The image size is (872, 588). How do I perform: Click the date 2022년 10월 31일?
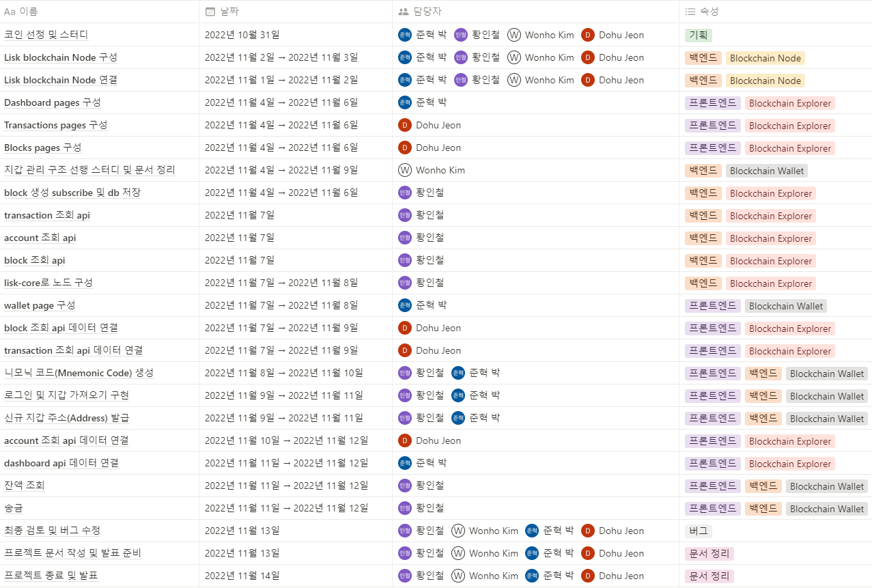point(242,35)
